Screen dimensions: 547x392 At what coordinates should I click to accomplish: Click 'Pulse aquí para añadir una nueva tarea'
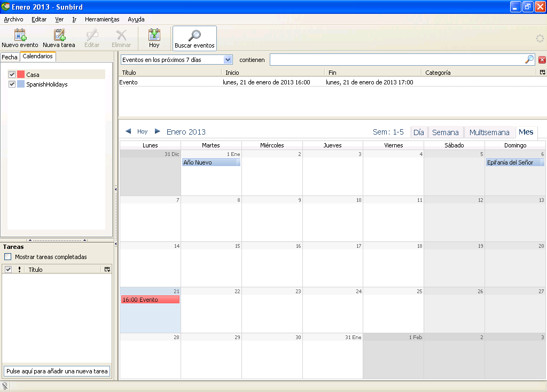pos(57,371)
